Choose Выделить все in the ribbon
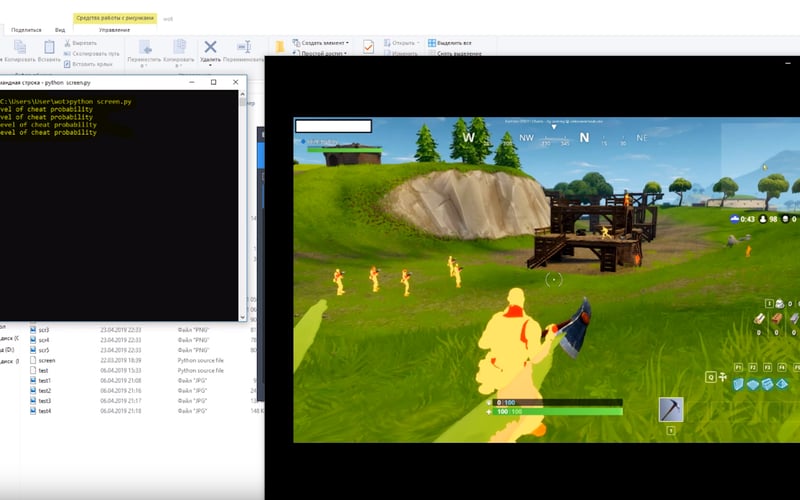The width and height of the screenshot is (800, 500). point(449,43)
